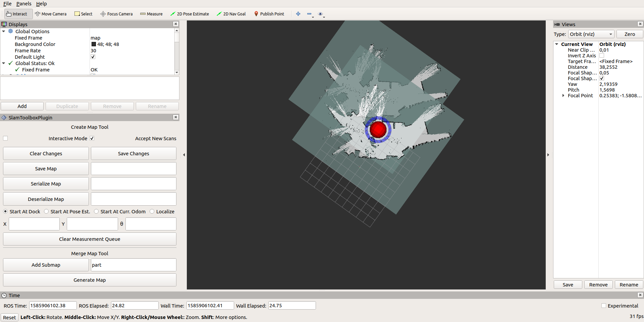Click the Generate Map button

(x=90, y=280)
